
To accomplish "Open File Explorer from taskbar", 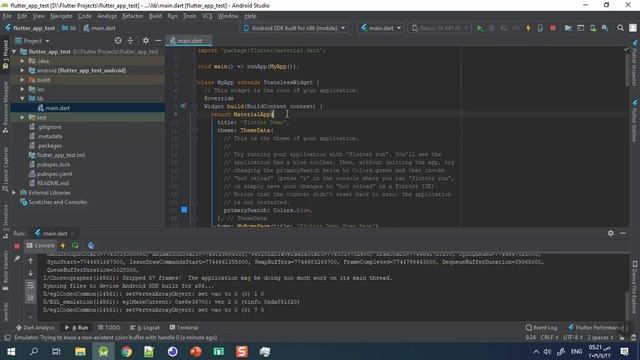I will [x=80, y=351].
